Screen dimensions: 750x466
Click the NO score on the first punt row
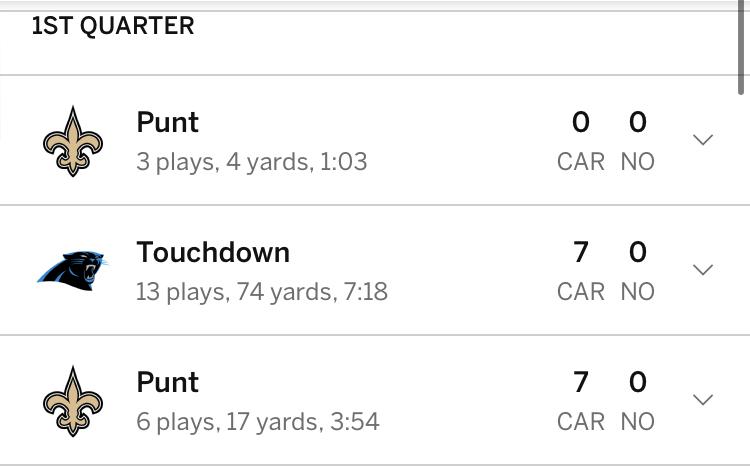637,123
